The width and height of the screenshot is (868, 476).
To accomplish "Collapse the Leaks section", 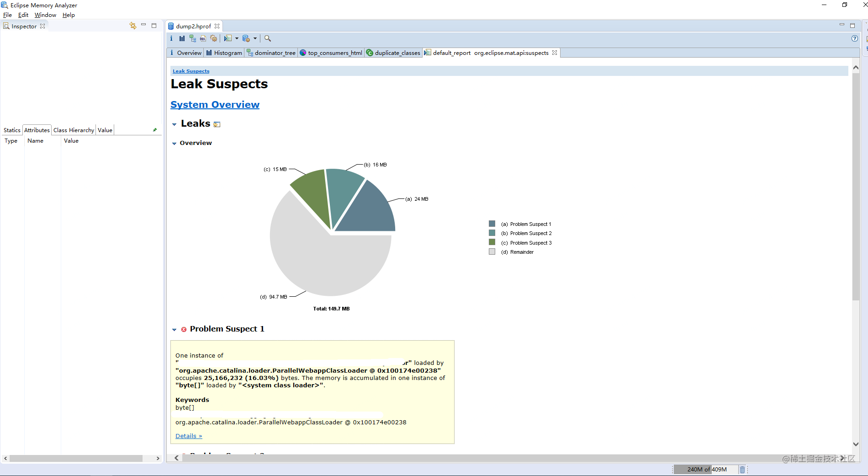I will click(174, 124).
